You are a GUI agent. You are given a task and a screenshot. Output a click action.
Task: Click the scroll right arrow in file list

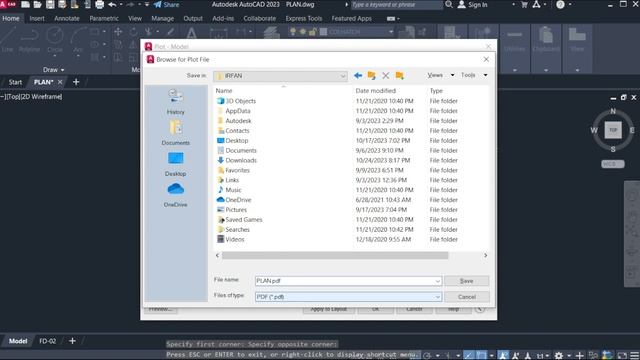click(485, 256)
